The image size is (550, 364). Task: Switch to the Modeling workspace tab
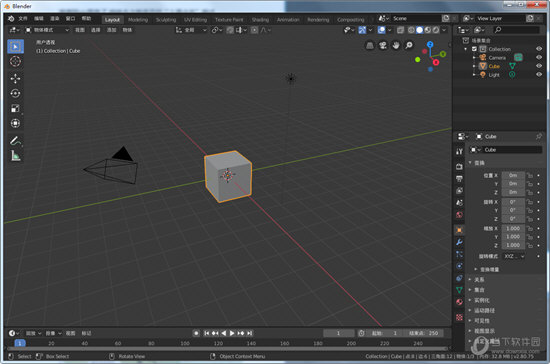(138, 20)
